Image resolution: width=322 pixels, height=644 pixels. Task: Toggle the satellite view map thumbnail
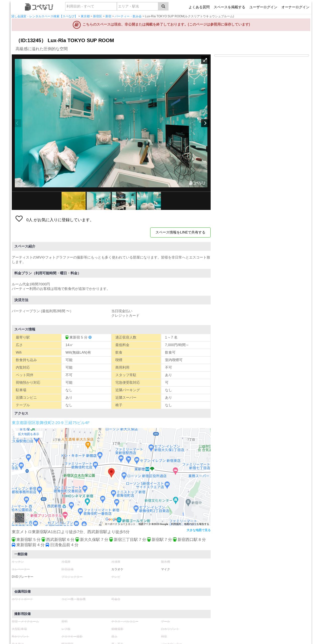[x=20, y=518]
